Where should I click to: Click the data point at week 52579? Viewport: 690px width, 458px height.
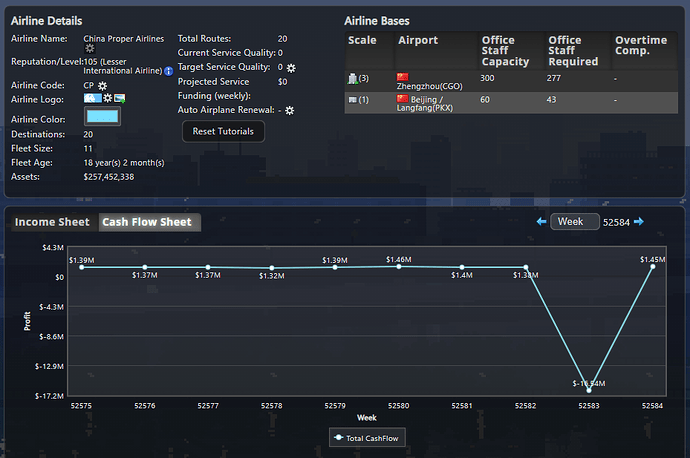(x=335, y=267)
